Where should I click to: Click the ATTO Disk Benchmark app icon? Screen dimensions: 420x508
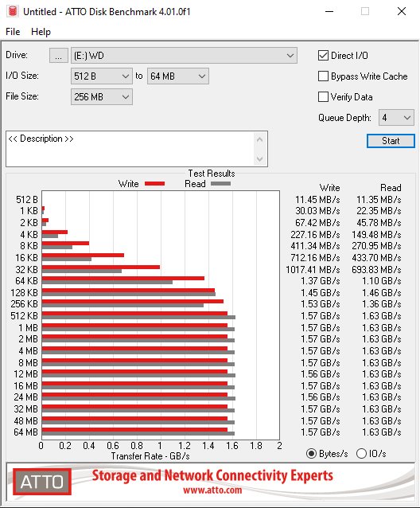click(x=13, y=11)
